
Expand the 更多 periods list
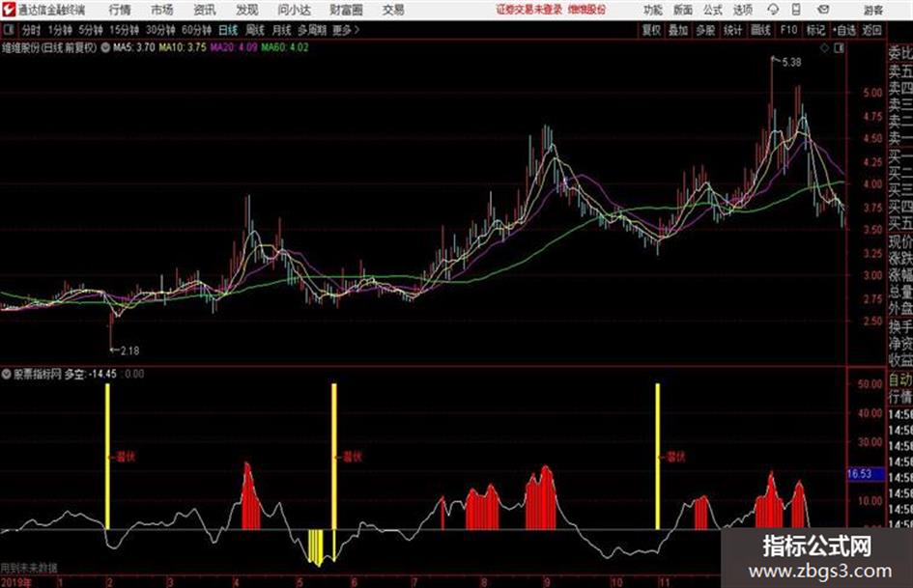[346, 30]
